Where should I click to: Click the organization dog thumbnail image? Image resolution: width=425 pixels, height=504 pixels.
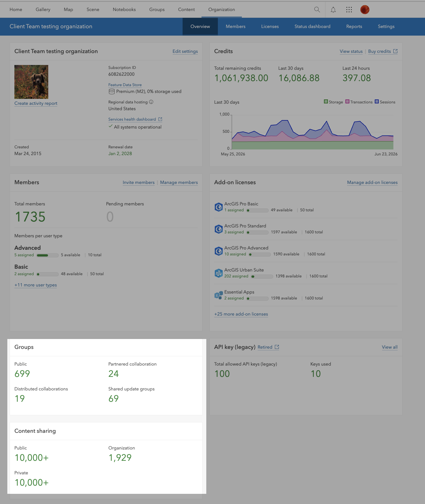click(31, 82)
